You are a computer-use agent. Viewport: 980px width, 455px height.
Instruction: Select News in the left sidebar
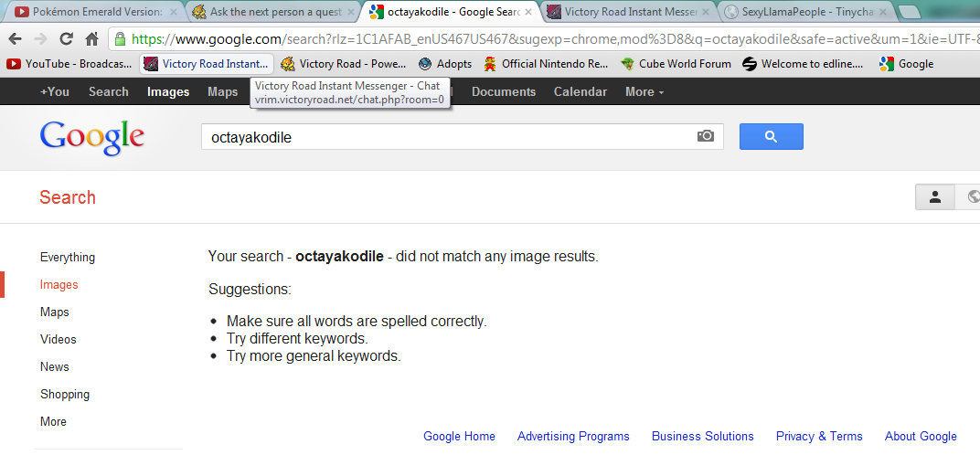pyautogui.click(x=54, y=367)
